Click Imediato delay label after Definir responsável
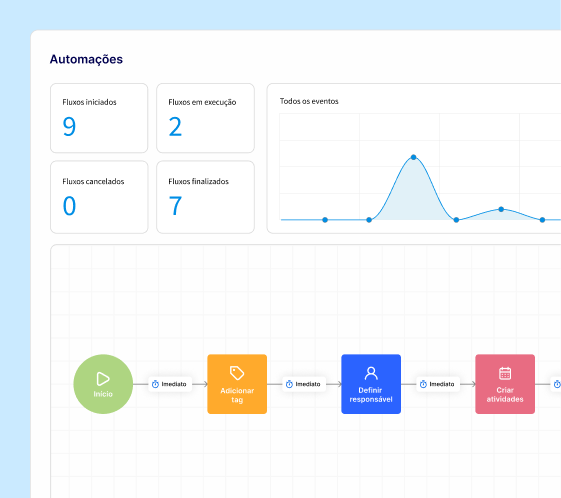561x498 pixels. [x=438, y=384]
